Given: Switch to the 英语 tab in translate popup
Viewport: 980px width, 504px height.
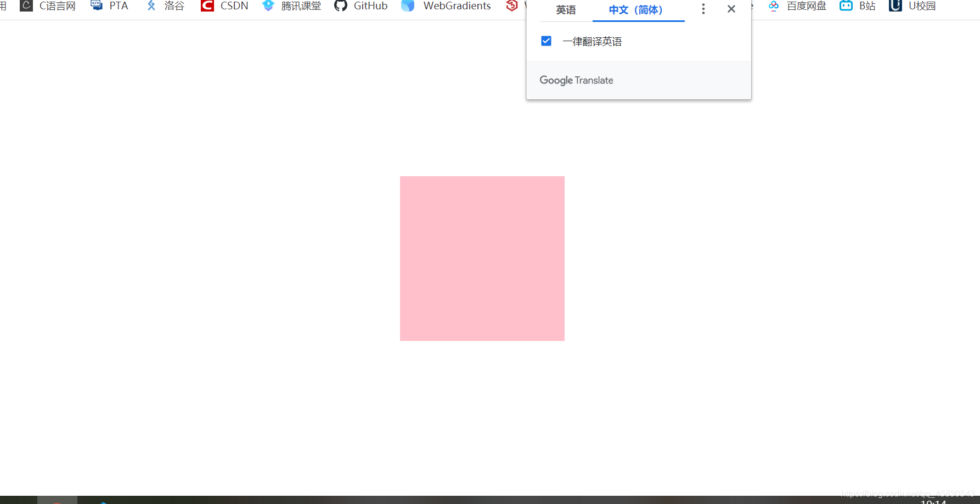Looking at the screenshot, I should click(566, 10).
